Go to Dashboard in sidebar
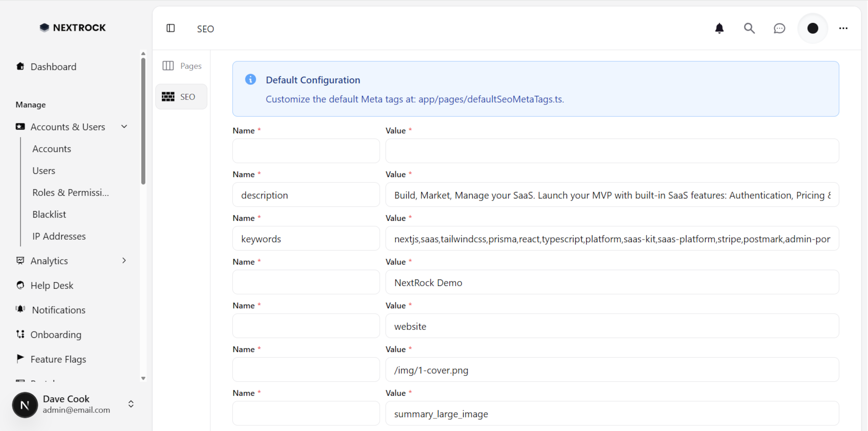868x431 pixels. coord(53,66)
